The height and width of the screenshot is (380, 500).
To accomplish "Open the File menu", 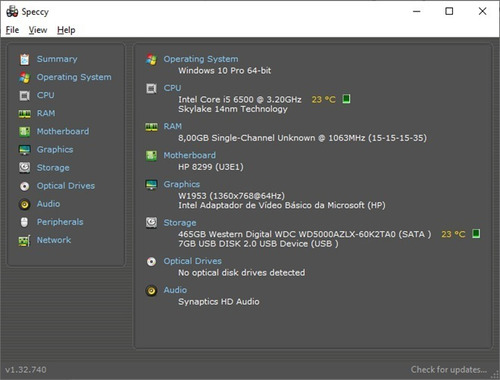I will click(12, 30).
